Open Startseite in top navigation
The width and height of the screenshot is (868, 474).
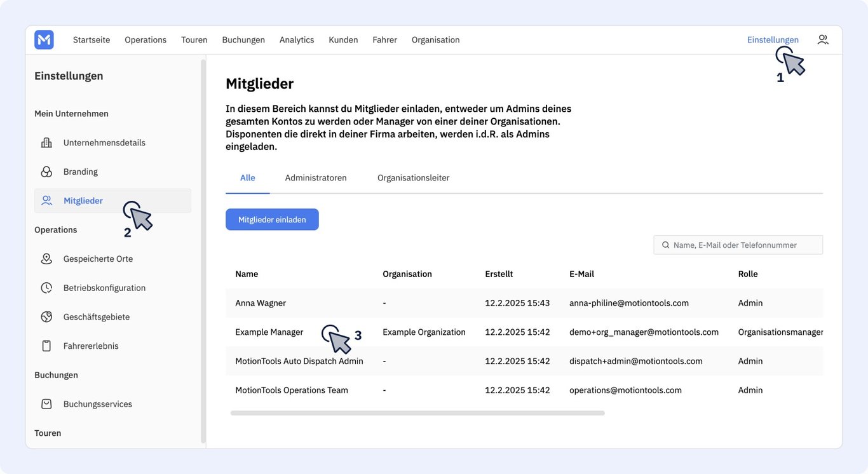(92, 40)
